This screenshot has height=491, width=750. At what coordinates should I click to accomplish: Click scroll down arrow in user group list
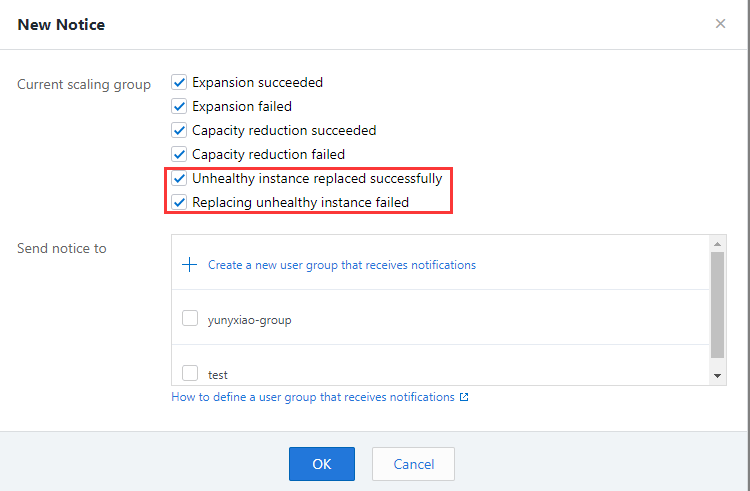(x=717, y=376)
